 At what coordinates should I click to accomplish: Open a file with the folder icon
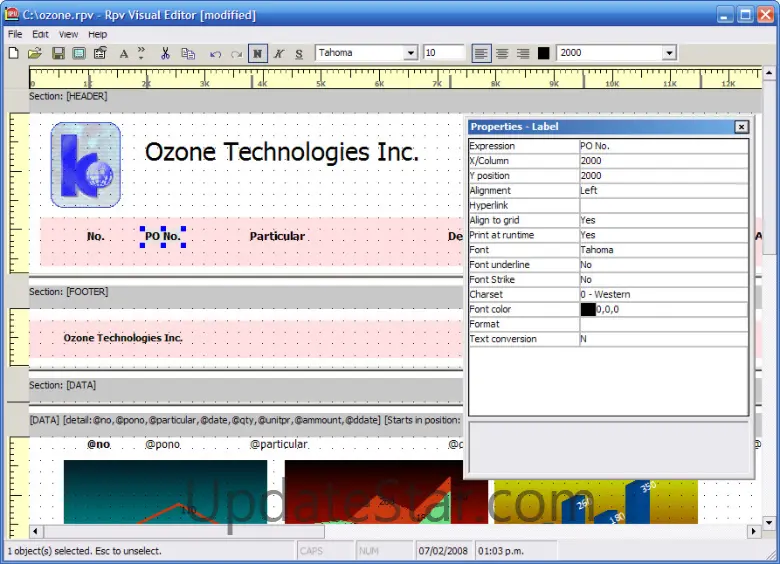pyautogui.click(x=35, y=53)
